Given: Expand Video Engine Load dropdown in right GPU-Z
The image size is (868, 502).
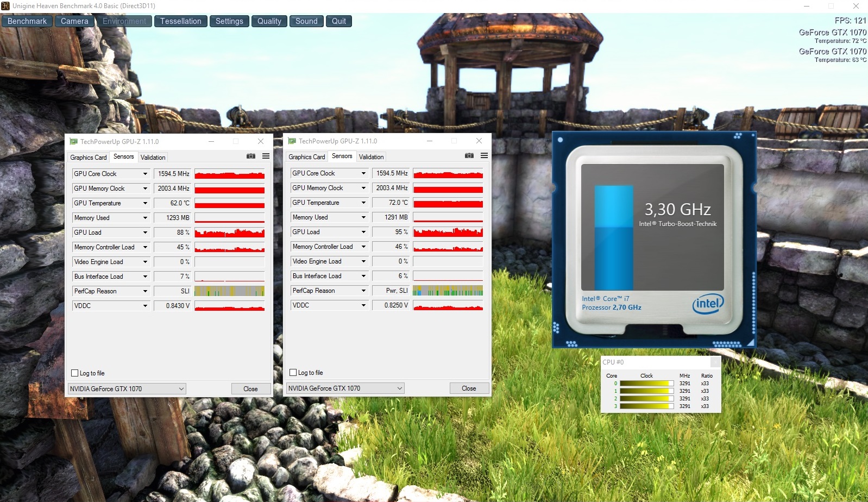Looking at the screenshot, I should point(363,261).
